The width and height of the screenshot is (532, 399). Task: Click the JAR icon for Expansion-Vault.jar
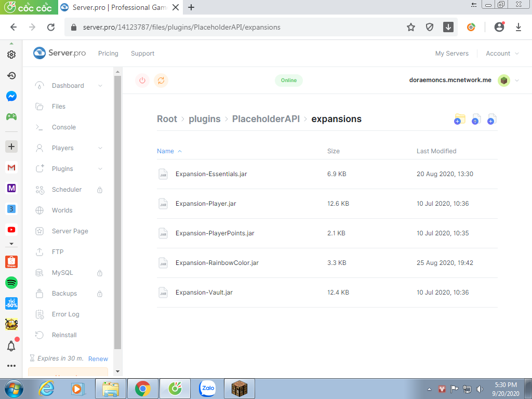[163, 292]
